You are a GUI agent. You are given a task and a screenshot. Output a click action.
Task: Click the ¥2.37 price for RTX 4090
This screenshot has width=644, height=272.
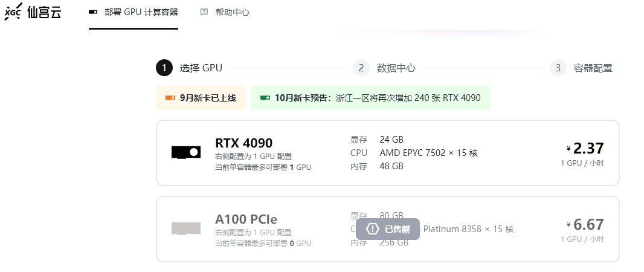[585, 148]
